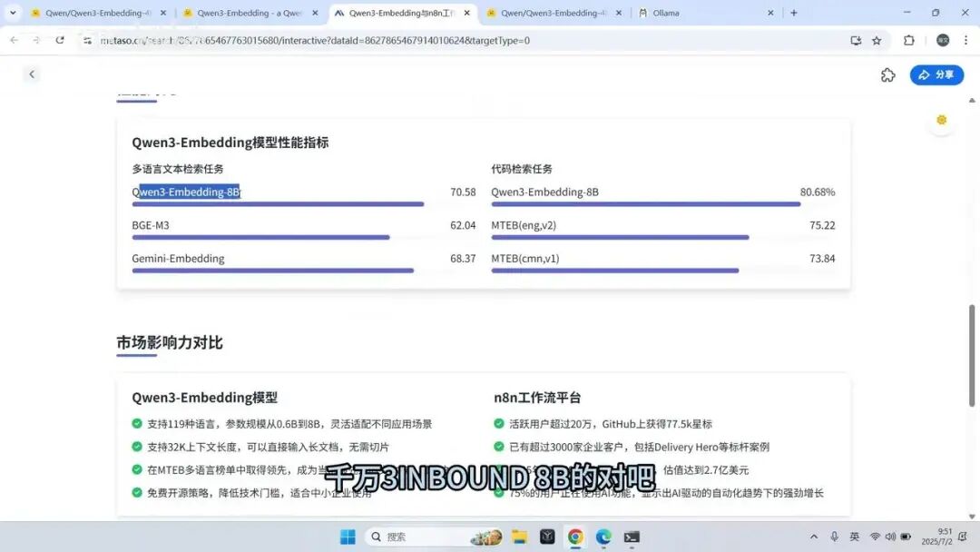The width and height of the screenshot is (980, 552).
Task: Open Google Chrome from the taskbar
Action: point(575,537)
